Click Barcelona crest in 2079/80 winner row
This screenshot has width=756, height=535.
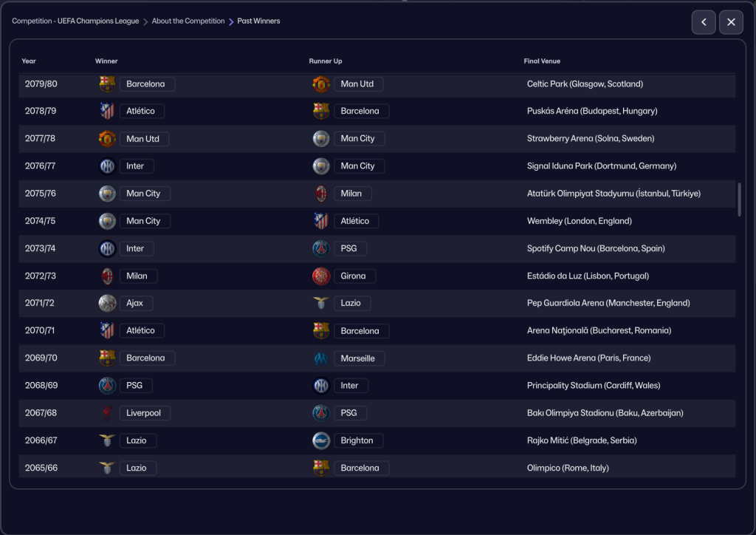108,84
